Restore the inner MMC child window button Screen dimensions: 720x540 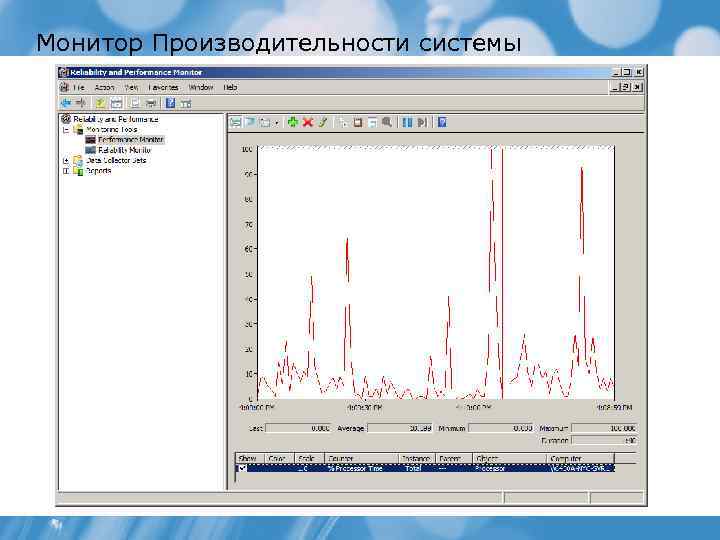pyautogui.click(x=626, y=87)
